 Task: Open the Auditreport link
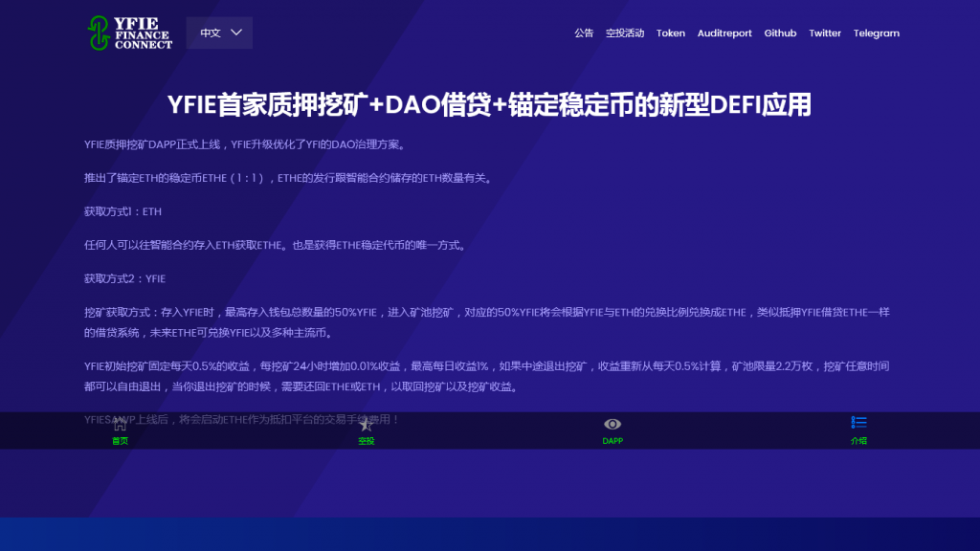pyautogui.click(x=724, y=33)
